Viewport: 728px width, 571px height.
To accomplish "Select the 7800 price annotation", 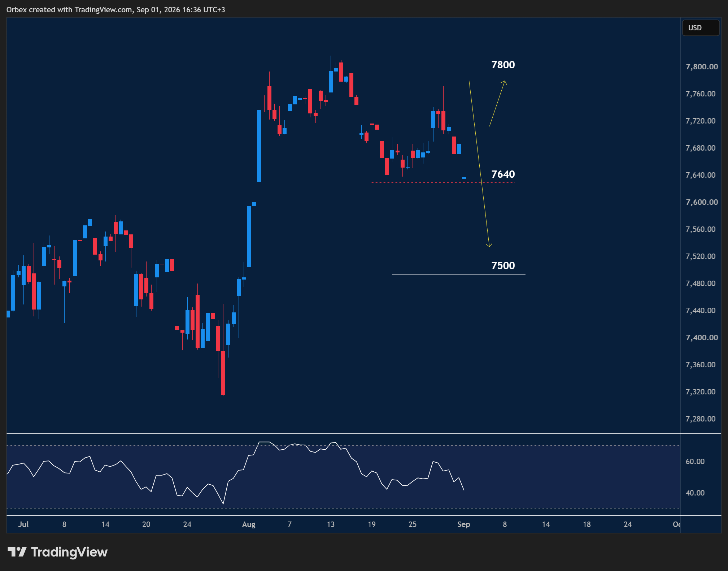I will point(503,65).
